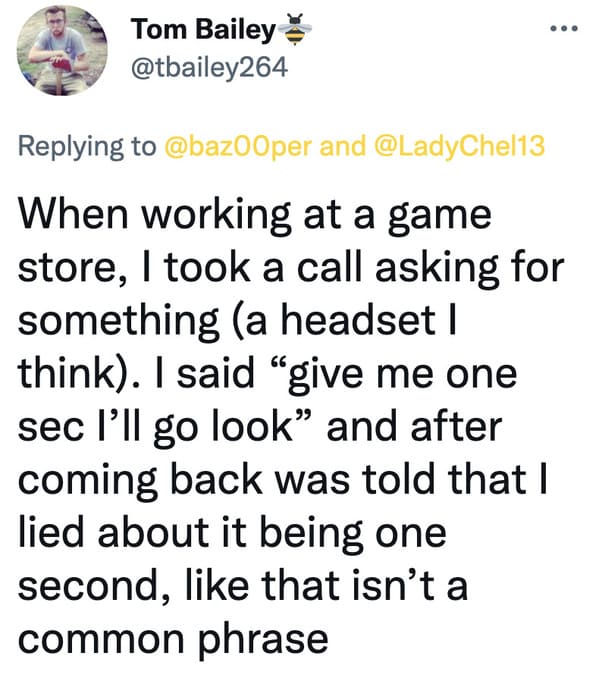This screenshot has height=678, width=599.
Task: Click the display name Tom Bailey
Action: click(203, 30)
